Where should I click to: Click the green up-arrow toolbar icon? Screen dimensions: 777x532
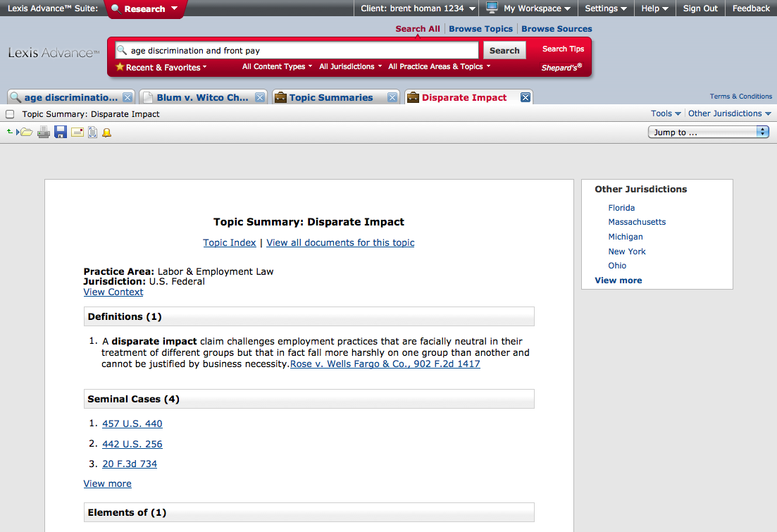point(9,132)
